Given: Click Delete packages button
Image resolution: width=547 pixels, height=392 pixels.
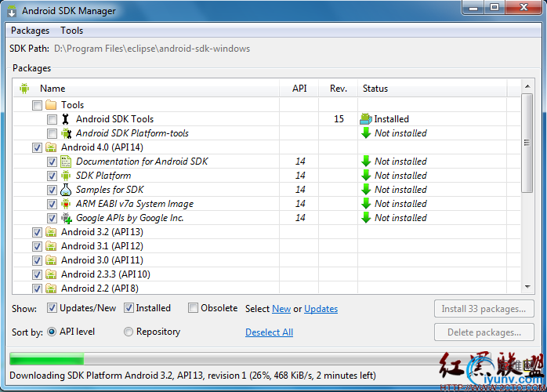Looking at the screenshot, I should (484, 332).
